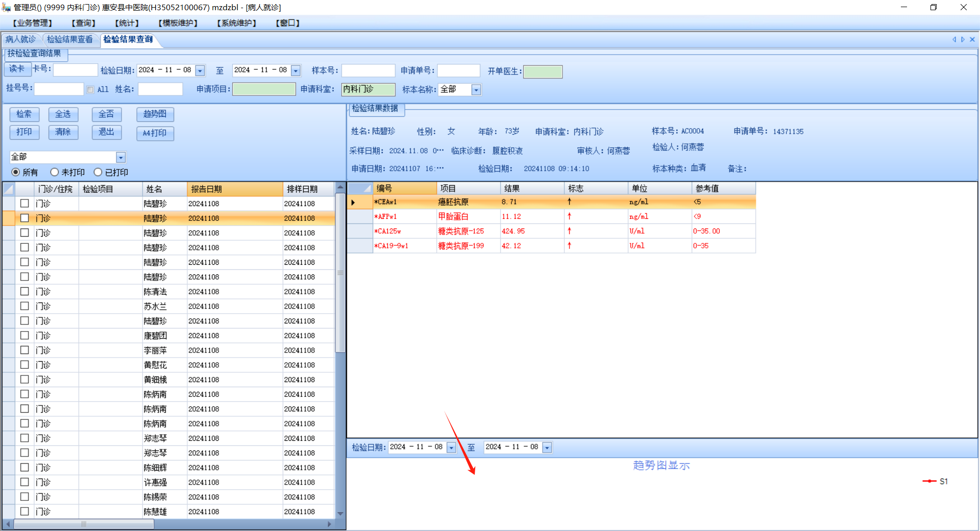Click the row indicator arrow beside *CEAw1
The image size is (980, 531).
[x=353, y=203]
